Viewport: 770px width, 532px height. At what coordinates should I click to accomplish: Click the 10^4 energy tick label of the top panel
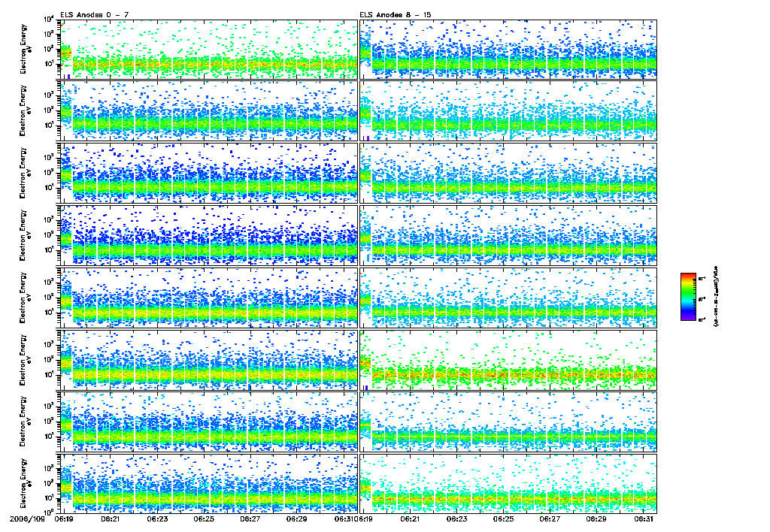48,20
